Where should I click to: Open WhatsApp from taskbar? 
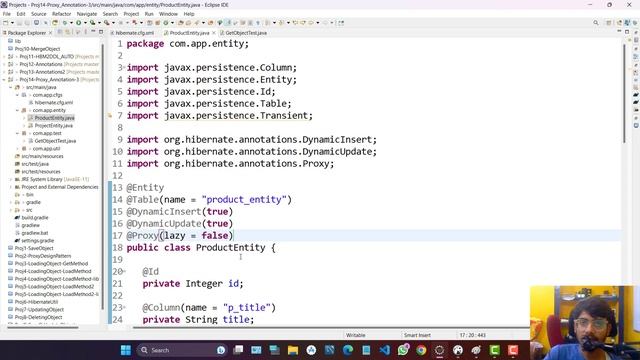click(403, 350)
